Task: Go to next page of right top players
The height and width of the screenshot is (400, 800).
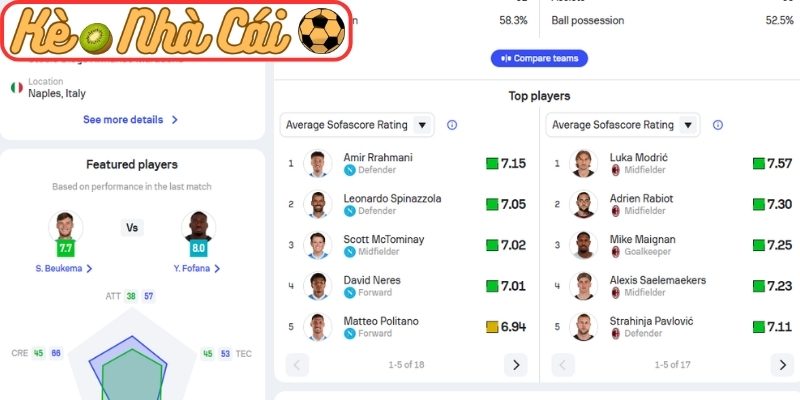Action: click(x=781, y=365)
